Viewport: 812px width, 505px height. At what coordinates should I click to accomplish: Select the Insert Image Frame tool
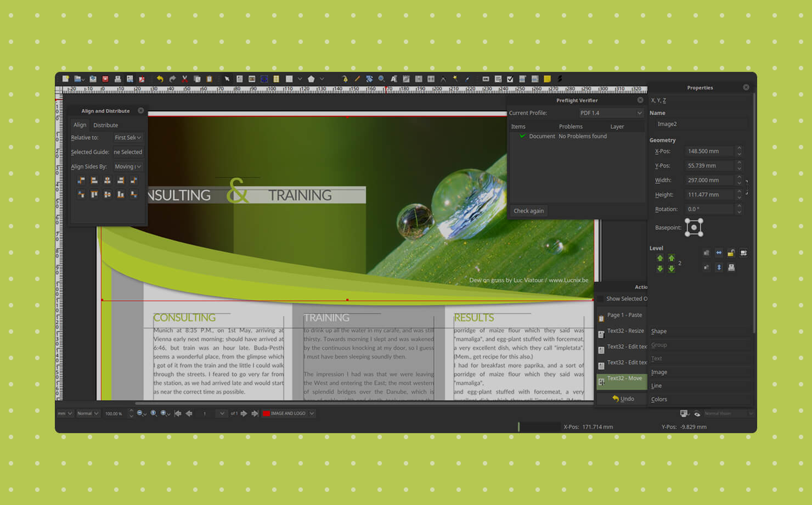click(x=251, y=78)
